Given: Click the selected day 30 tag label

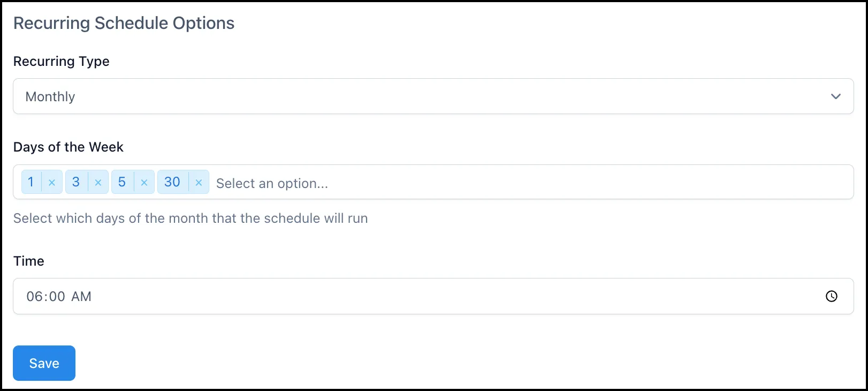Looking at the screenshot, I should point(172,182).
